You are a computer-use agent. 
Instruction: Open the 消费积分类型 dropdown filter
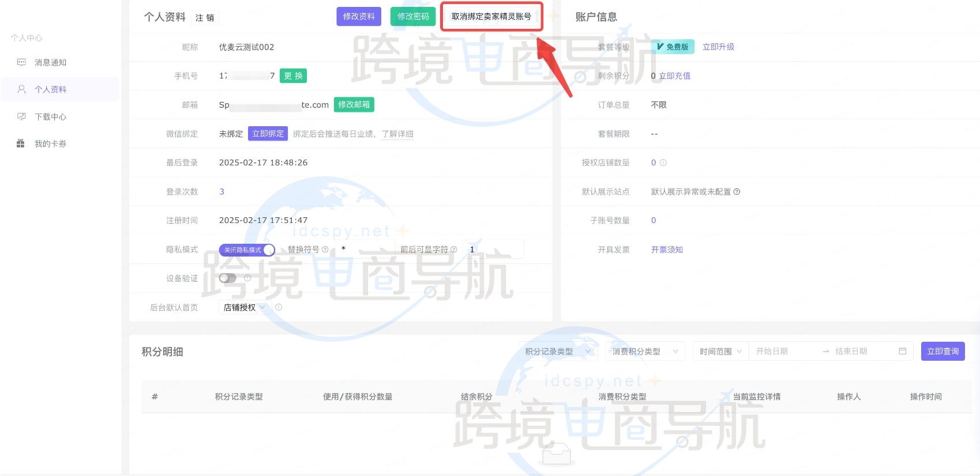[645, 352]
